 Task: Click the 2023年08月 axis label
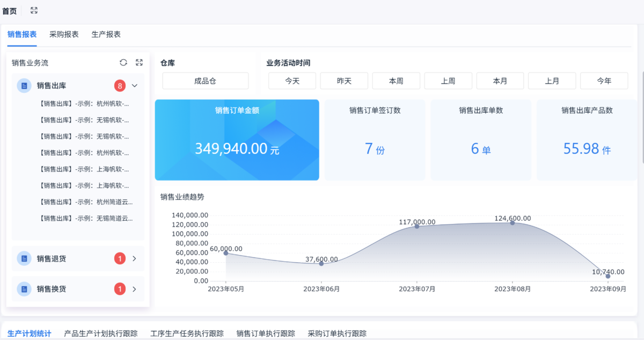click(x=513, y=289)
